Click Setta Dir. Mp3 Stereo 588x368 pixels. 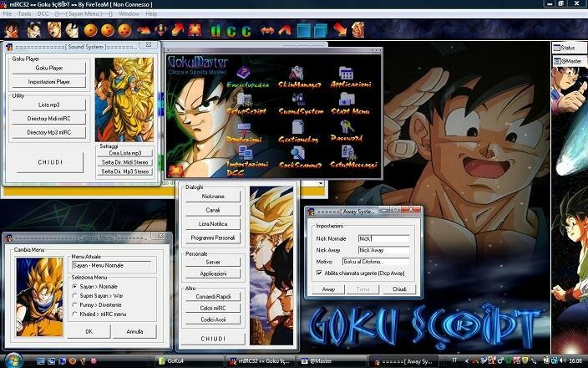(125, 171)
